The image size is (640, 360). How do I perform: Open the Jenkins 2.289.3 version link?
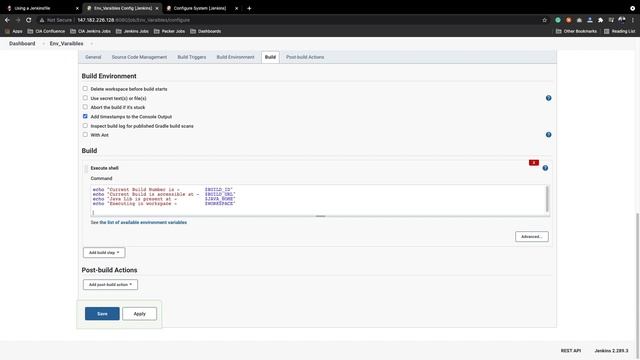611,351
